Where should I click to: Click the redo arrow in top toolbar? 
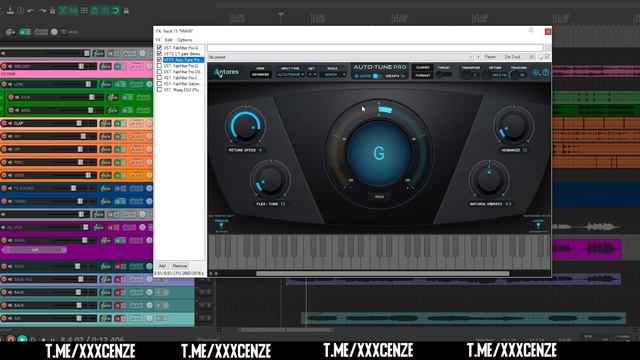[x=42, y=11]
